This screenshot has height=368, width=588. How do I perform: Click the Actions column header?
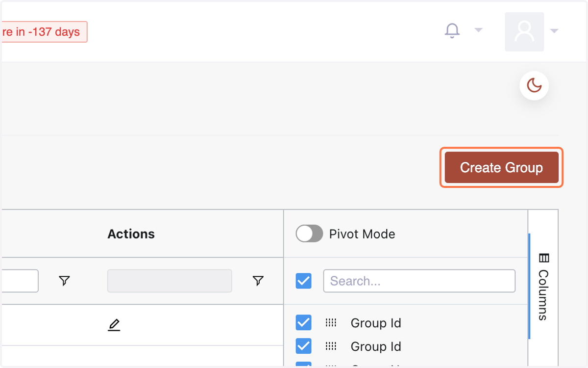(131, 234)
